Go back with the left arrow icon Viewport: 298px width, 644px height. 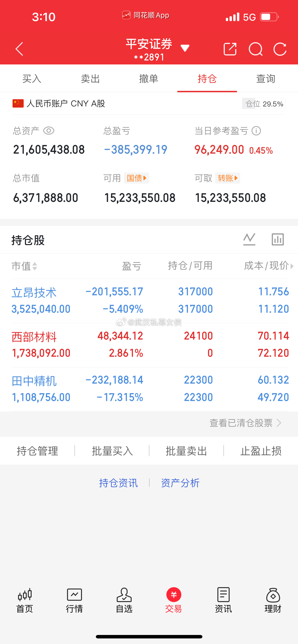point(19,49)
